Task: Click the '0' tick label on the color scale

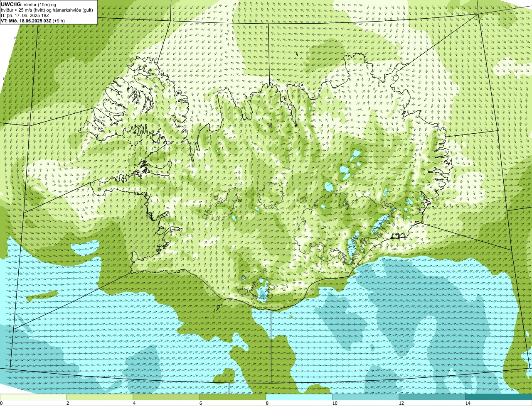Action: pos(2,403)
